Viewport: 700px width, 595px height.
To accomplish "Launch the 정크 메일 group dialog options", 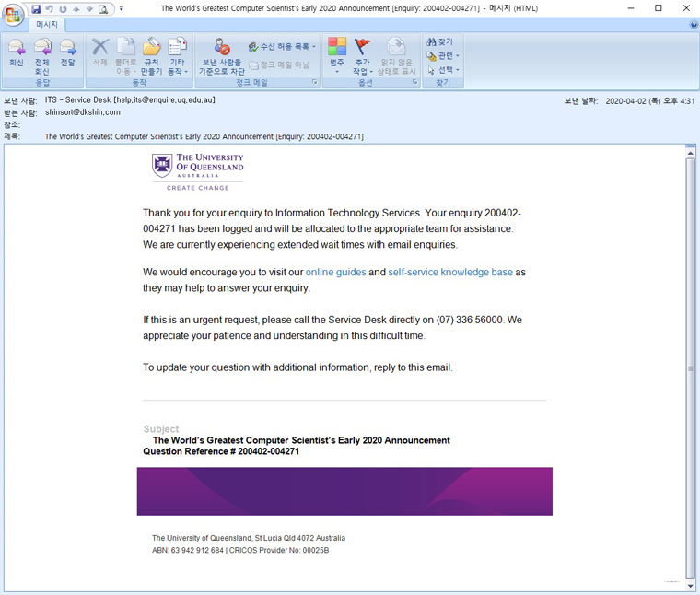I will (314, 82).
